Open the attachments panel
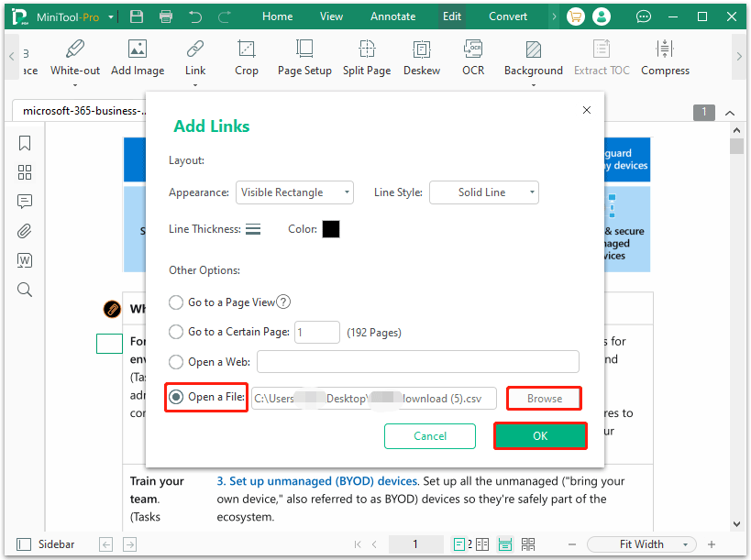This screenshot has height=560, width=751. 25,231
